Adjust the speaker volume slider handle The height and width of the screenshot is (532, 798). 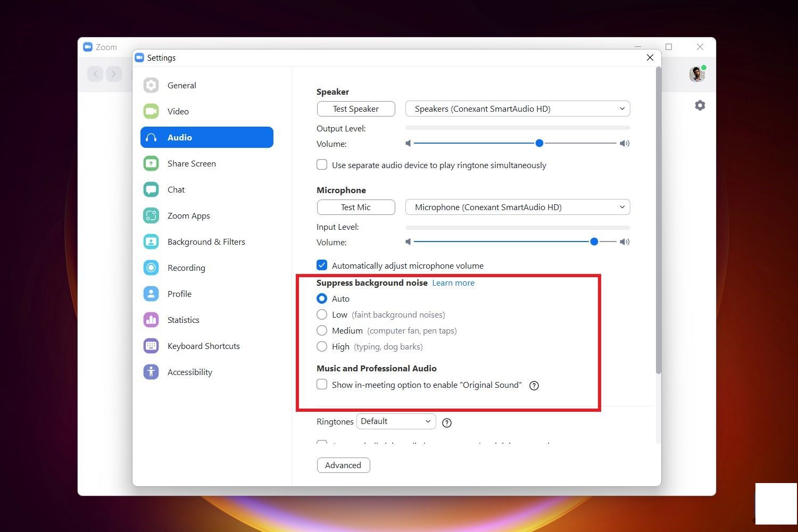(539, 143)
